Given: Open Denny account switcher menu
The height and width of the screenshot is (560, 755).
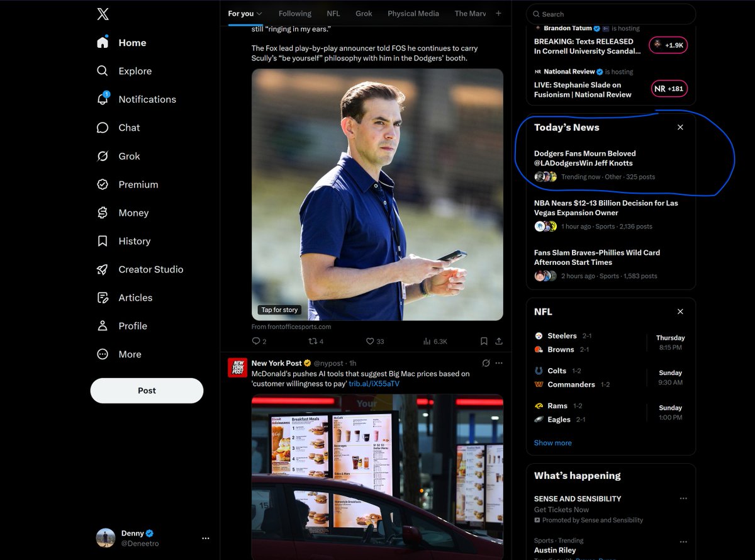Looking at the screenshot, I should [206, 538].
